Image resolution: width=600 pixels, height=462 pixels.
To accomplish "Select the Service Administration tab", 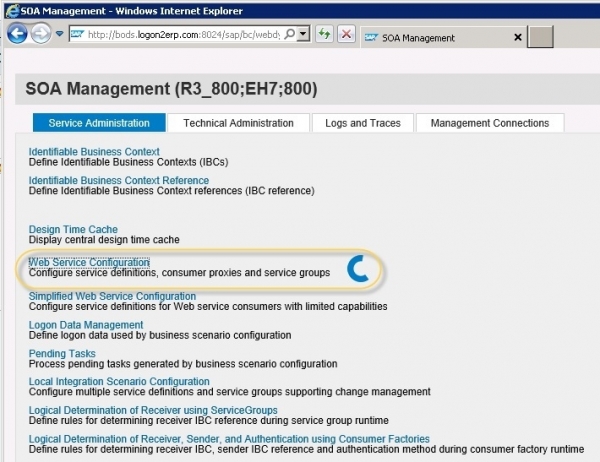I will click(99, 123).
